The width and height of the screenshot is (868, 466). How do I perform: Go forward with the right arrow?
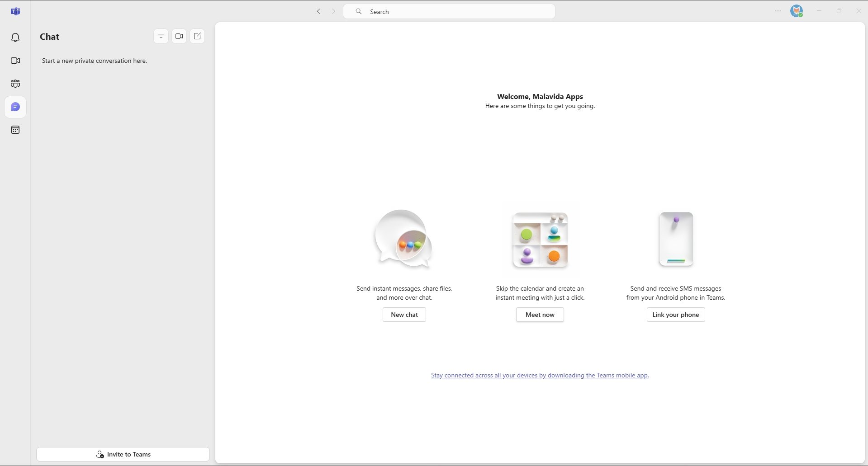click(x=334, y=11)
